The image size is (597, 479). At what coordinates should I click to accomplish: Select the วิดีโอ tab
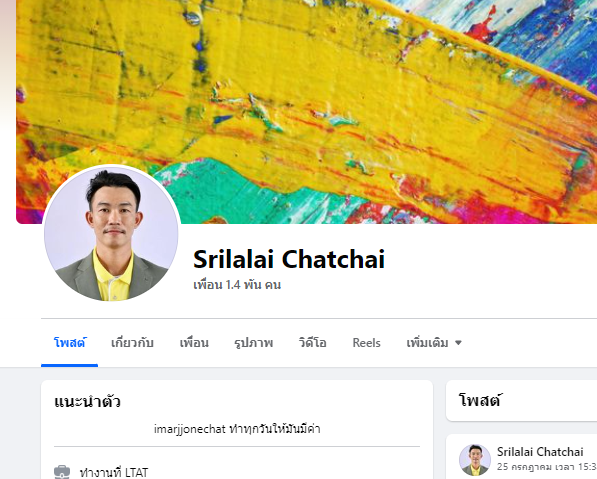pos(313,343)
